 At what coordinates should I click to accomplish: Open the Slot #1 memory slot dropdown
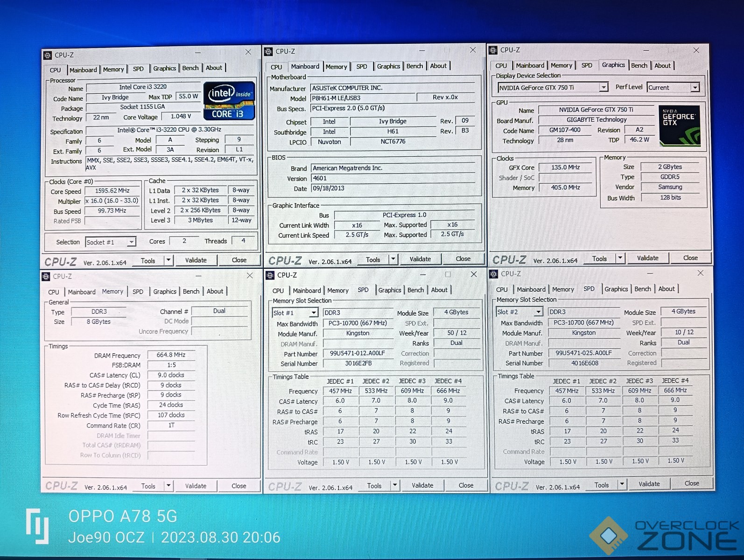(x=314, y=313)
